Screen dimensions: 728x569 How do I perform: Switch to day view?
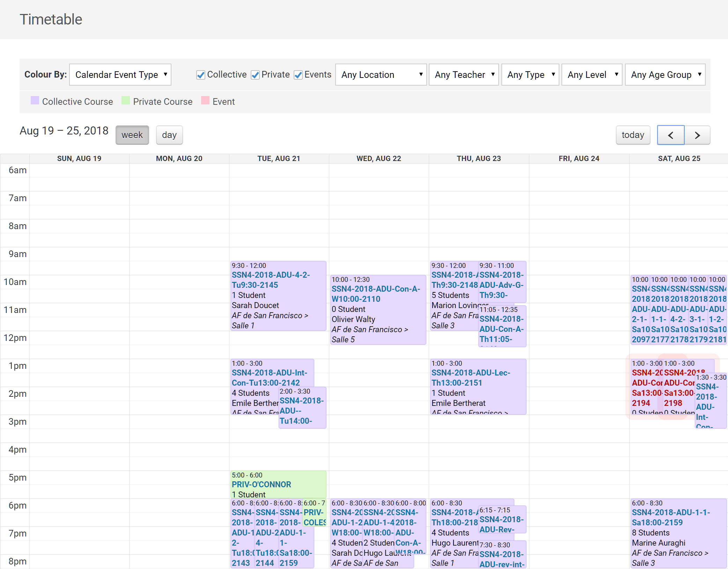(x=169, y=135)
